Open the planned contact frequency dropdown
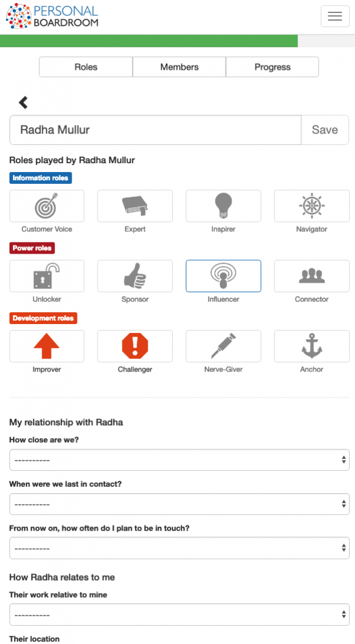 pyautogui.click(x=179, y=548)
